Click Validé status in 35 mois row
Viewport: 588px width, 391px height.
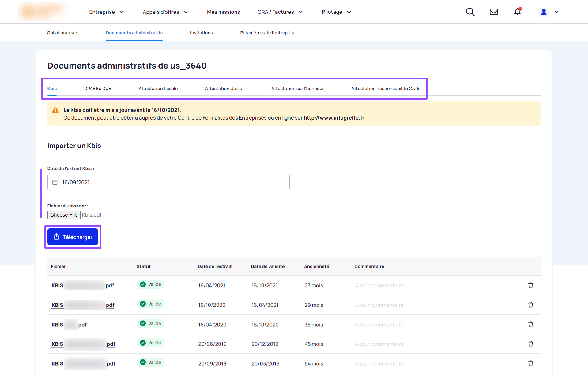pos(150,323)
